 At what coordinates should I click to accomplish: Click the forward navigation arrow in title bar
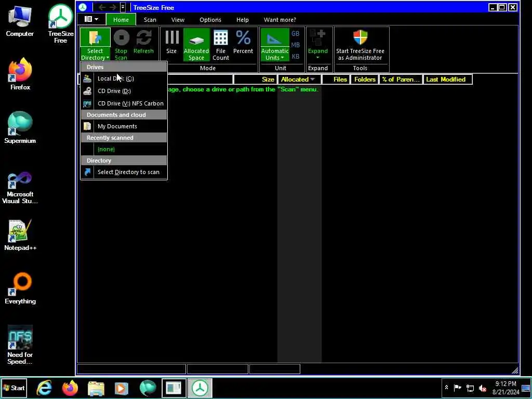point(113,7)
